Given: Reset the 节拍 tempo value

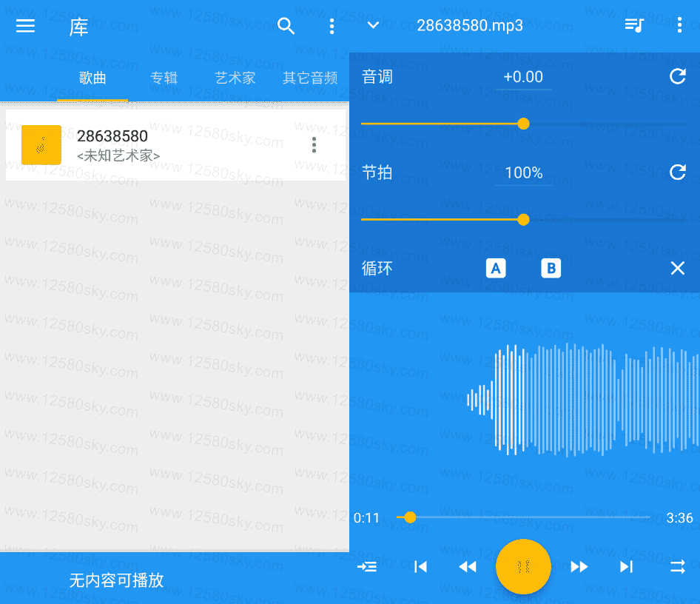Looking at the screenshot, I should 677,172.
